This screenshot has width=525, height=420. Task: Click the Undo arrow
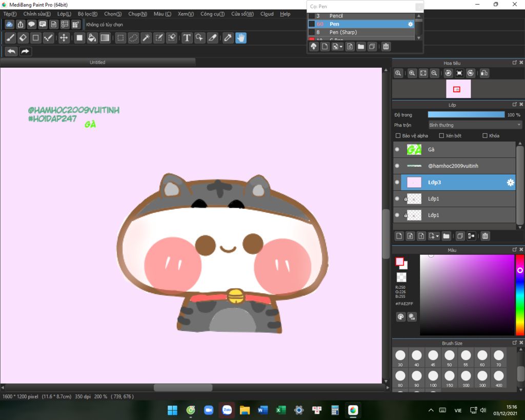tap(11, 52)
